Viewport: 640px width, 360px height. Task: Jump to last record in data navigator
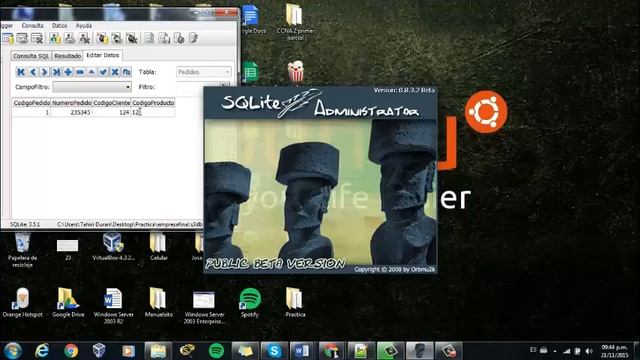click(x=56, y=72)
